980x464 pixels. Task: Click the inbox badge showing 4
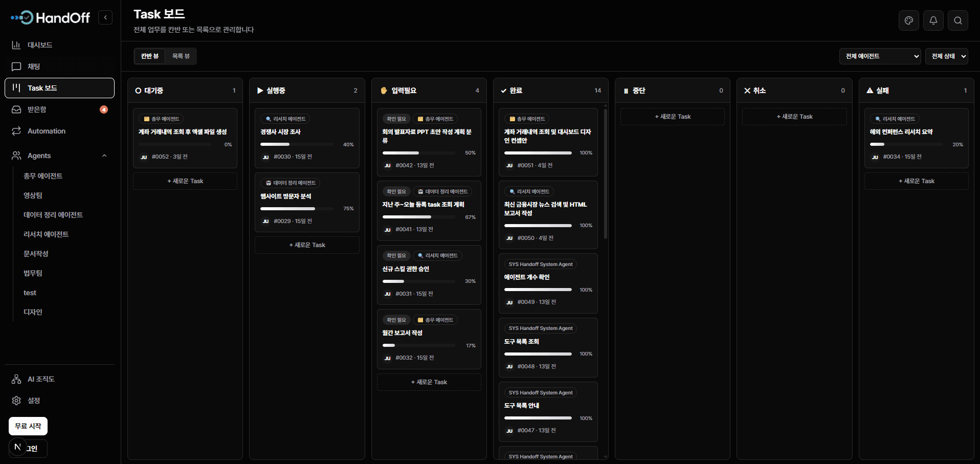[x=104, y=109]
